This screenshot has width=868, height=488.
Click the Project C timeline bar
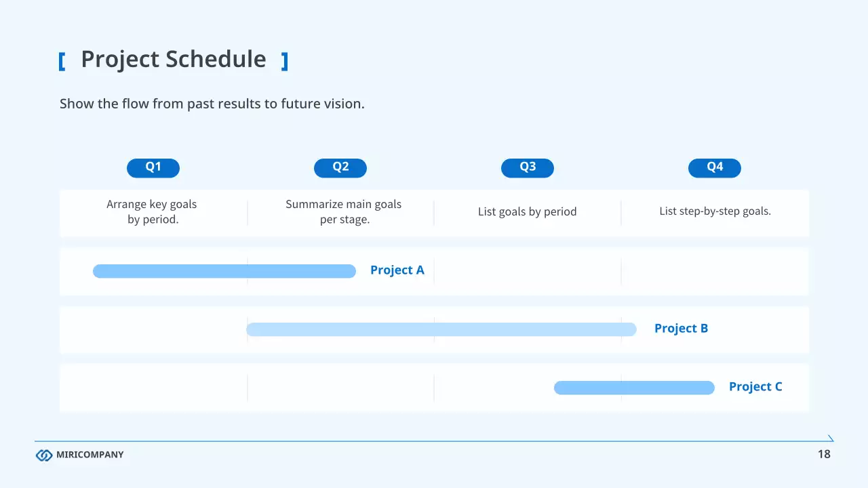pos(634,388)
